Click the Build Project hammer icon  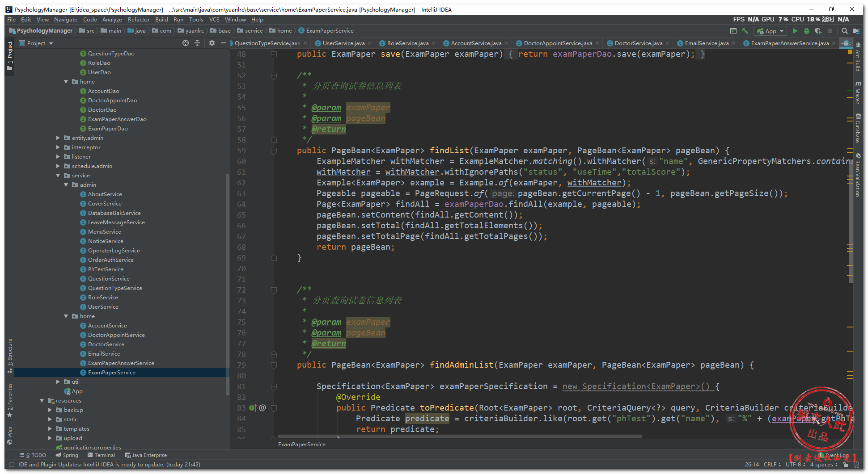tap(745, 31)
